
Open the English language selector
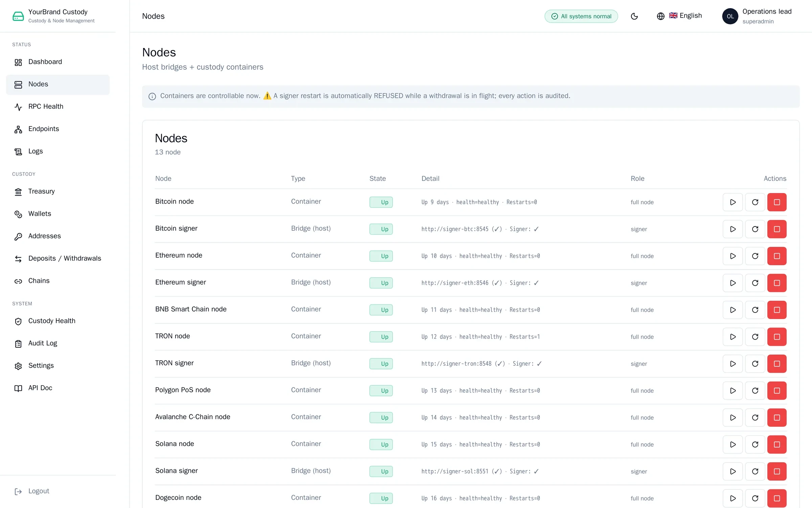coord(679,16)
